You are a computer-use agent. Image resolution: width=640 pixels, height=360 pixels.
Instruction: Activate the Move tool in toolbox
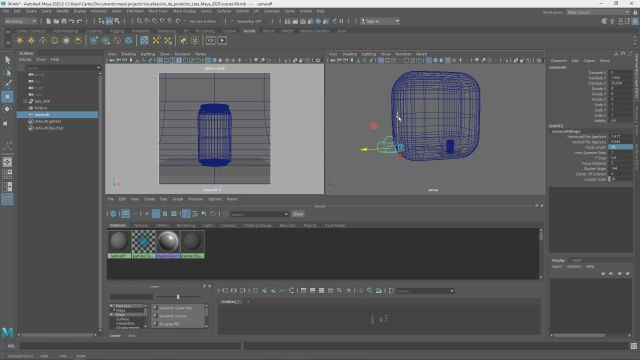pos(7,97)
